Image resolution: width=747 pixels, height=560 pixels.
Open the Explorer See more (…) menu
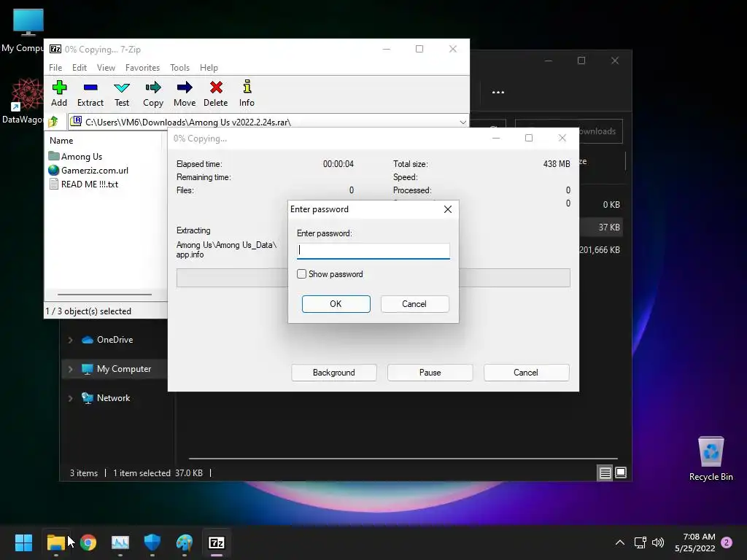pos(498,93)
